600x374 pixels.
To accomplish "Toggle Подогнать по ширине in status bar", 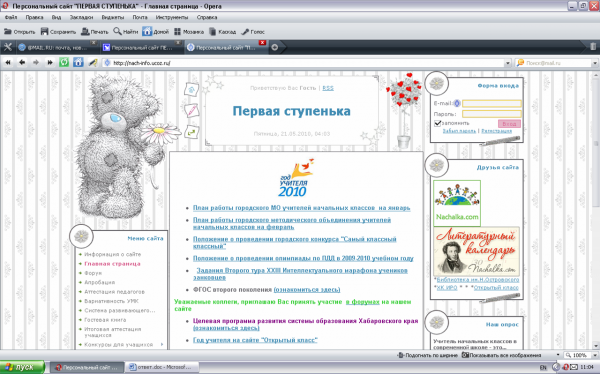I will click(x=427, y=355).
